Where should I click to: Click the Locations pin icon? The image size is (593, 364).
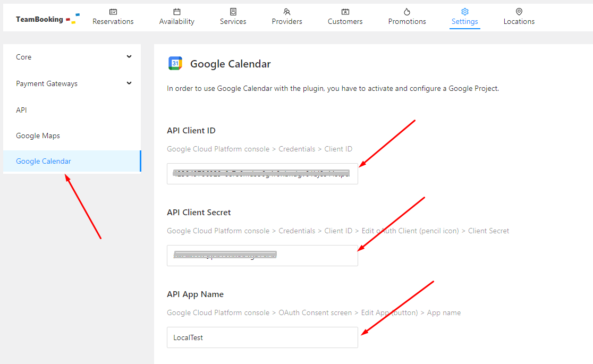(x=519, y=11)
